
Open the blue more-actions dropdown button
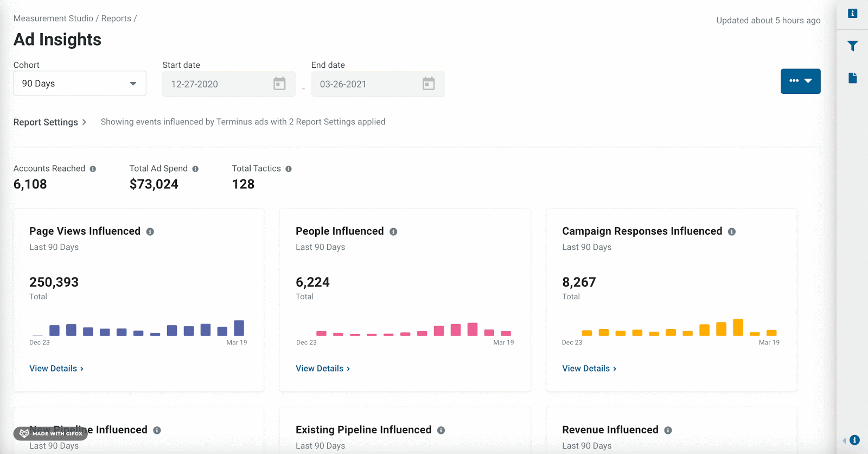coord(800,81)
